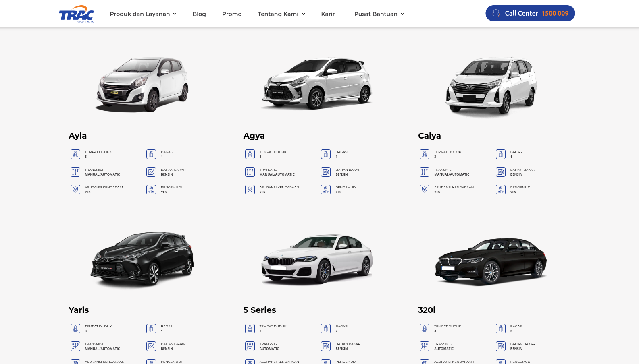Click Yaris's Bahan Bakar fuel icon
Viewport: 639px width, 364px height.
[151, 346]
